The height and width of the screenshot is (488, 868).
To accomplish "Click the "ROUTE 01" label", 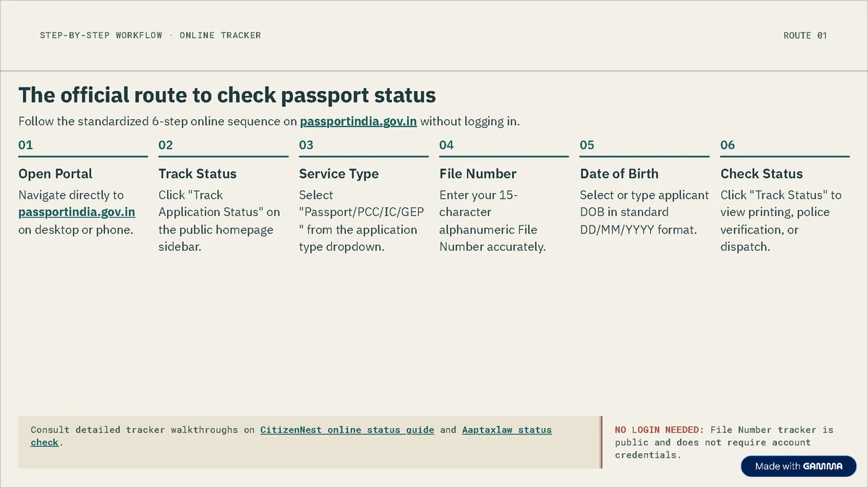I will pyautogui.click(x=805, y=35).
